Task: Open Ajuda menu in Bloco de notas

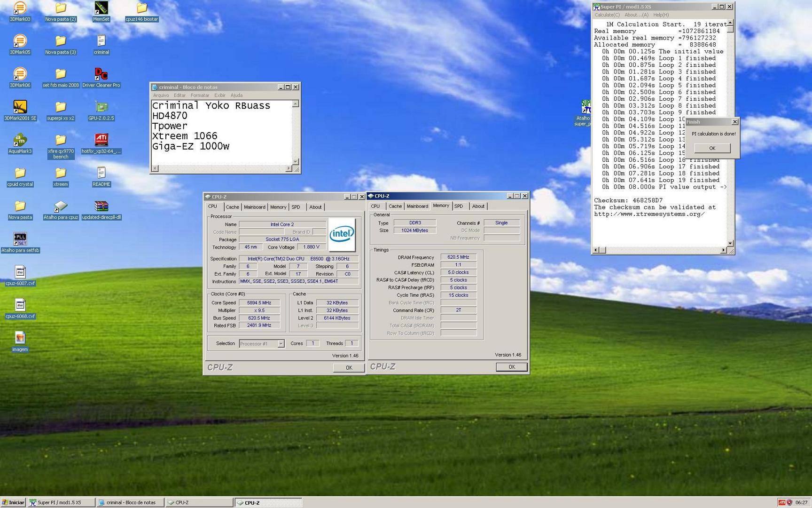Action: tap(236, 95)
